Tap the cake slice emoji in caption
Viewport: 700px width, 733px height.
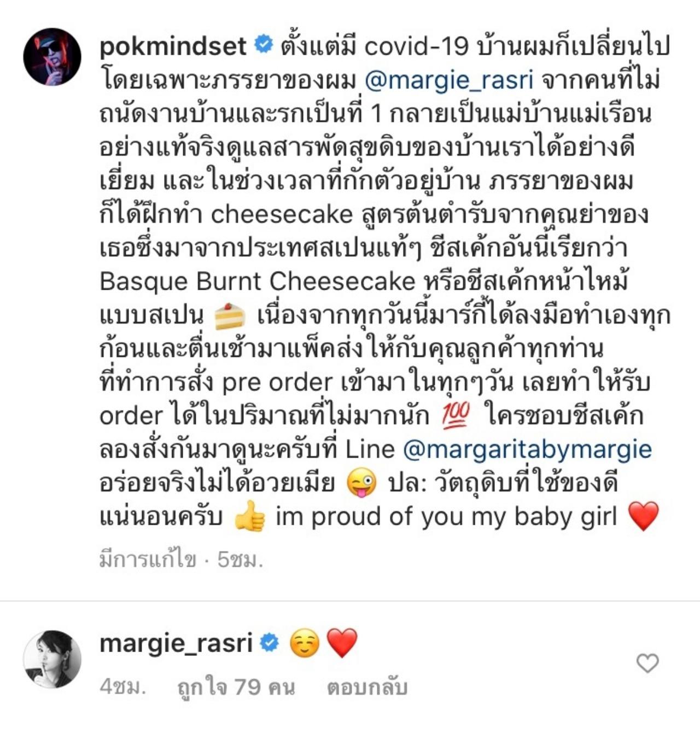[230, 317]
